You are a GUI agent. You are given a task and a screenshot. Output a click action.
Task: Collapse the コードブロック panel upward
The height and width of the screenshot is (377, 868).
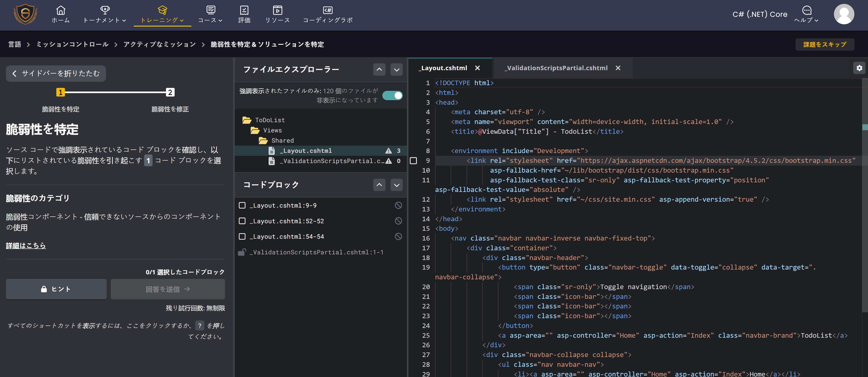379,185
